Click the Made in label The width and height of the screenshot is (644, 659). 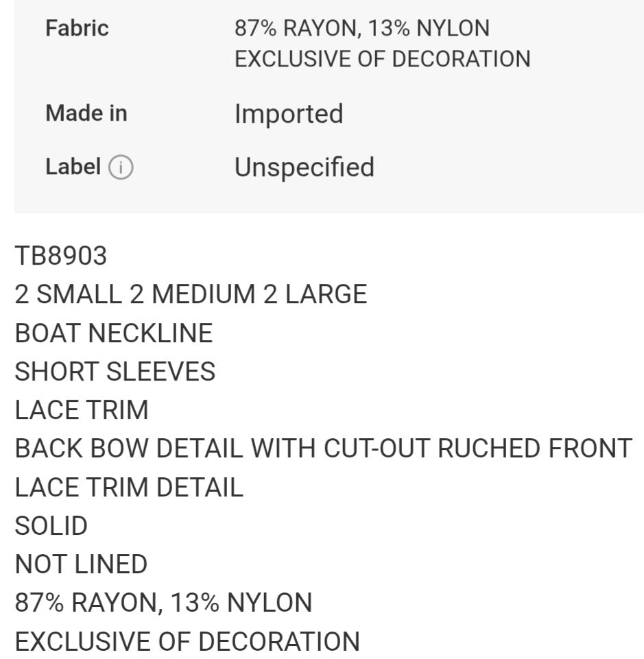(86, 113)
